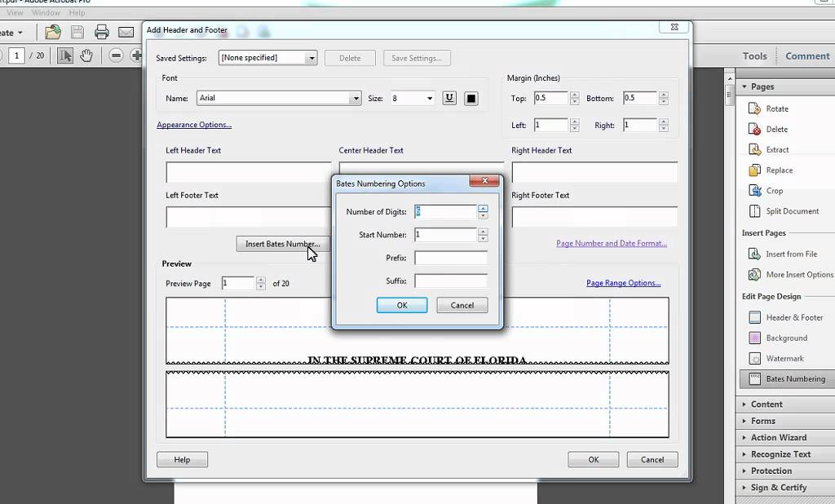Click Cancel in Add Header and Footer
This screenshot has height=504, width=835.
pyautogui.click(x=652, y=460)
